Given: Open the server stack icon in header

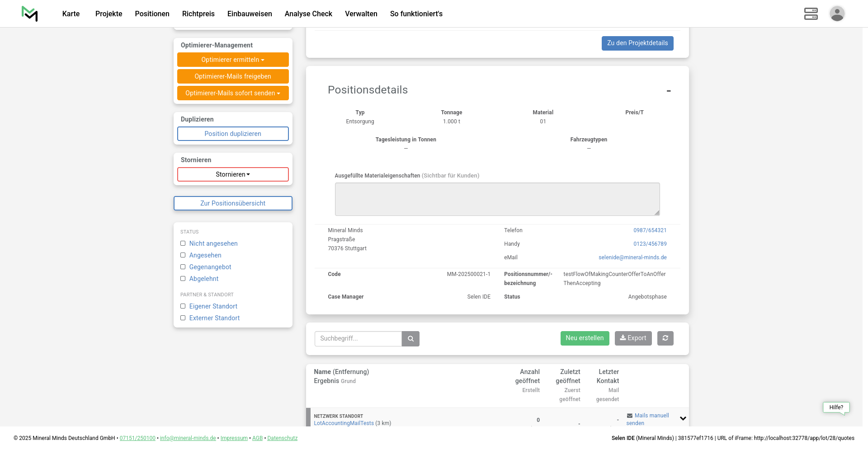Looking at the screenshot, I should (x=811, y=14).
